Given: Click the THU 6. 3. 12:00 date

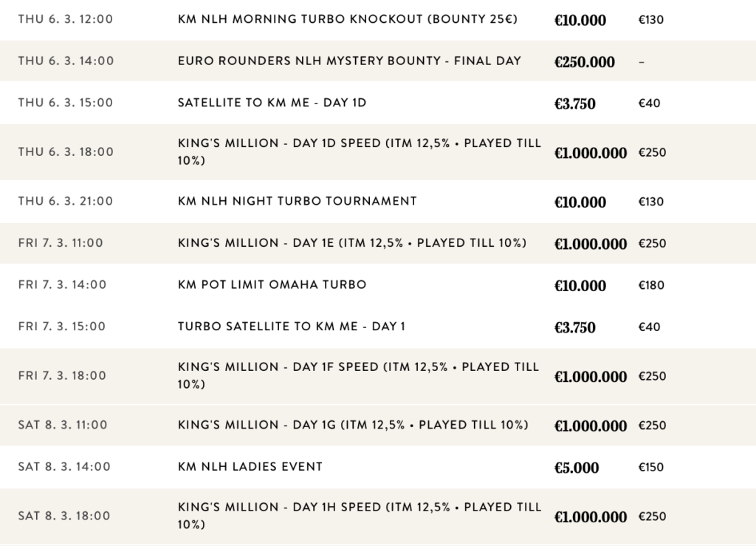Looking at the screenshot, I should point(66,19).
